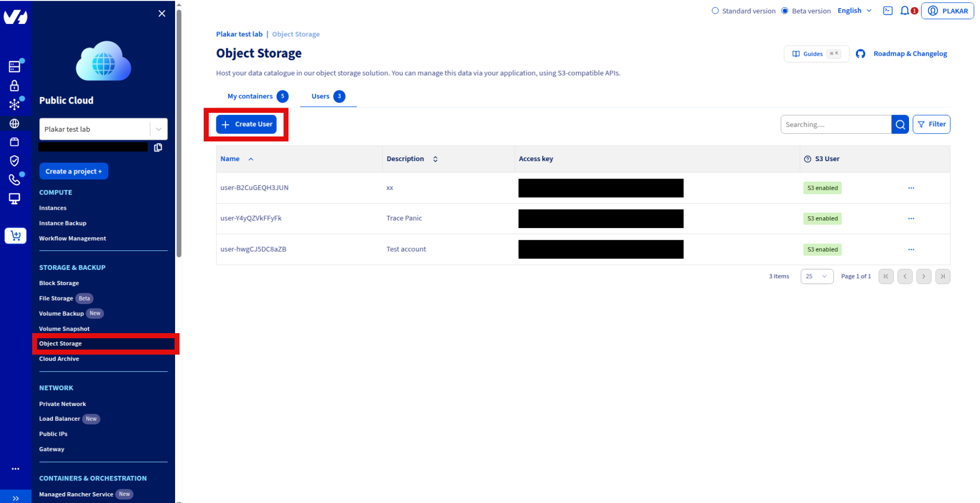Open the Marketplace cart icon

(15, 235)
